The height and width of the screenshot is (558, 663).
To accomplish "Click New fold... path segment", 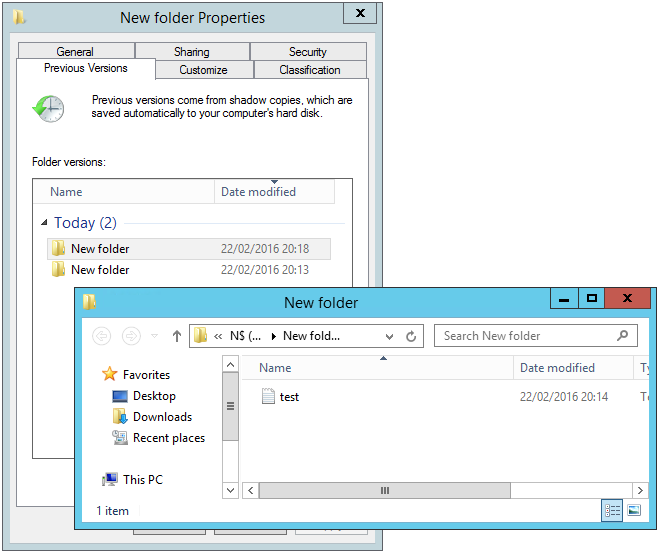I will pyautogui.click(x=312, y=336).
